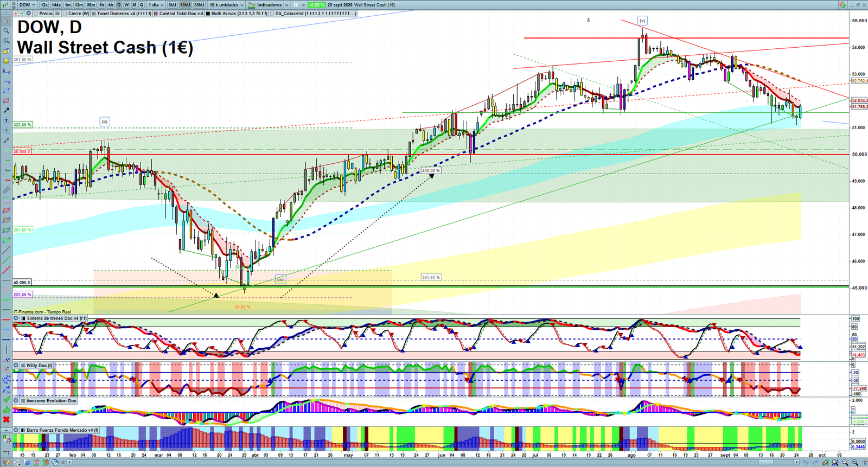Click the 50.000,0 red price label
The height and width of the screenshot is (467, 868).
click(x=22, y=152)
